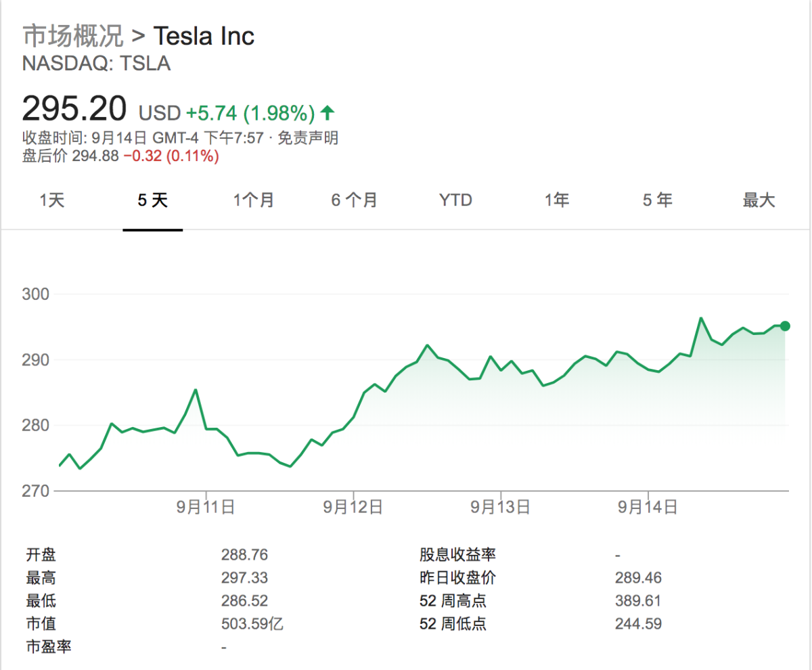Show the 6 个月 chart view
The width and height of the screenshot is (812, 670).
(354, 200)
